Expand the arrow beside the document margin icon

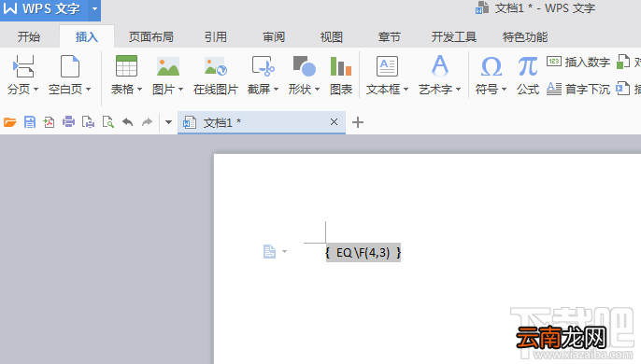[284, 252]
